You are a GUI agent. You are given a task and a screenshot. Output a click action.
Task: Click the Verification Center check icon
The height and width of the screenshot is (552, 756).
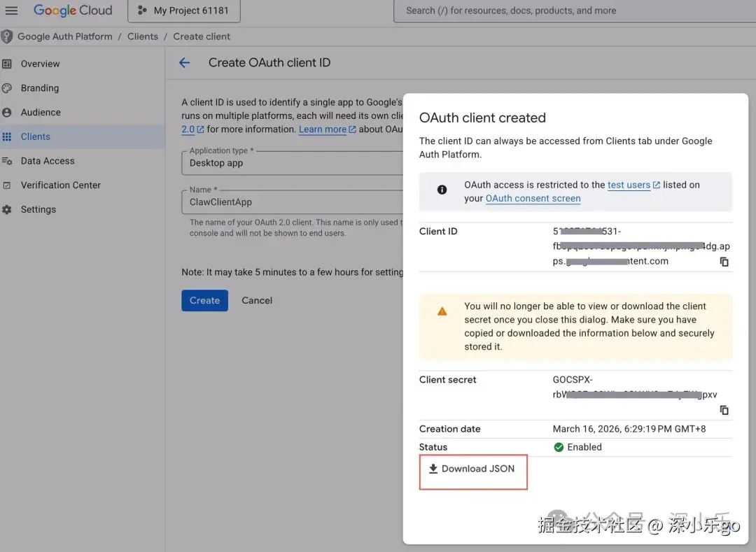(x=7, y=185)
